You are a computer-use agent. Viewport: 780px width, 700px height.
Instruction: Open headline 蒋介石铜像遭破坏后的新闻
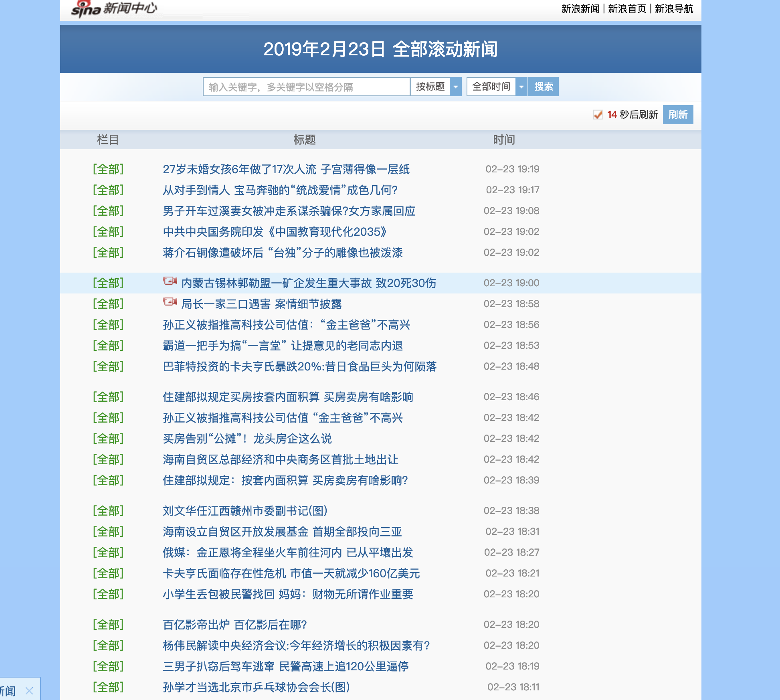pyautogui.click(x=283, y=253)
